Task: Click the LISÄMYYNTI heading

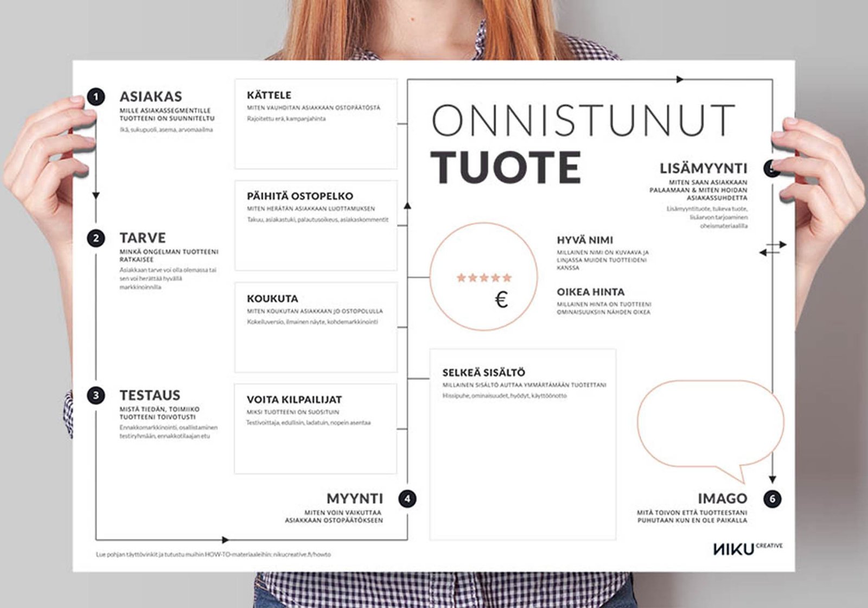Action: point(704,168)
